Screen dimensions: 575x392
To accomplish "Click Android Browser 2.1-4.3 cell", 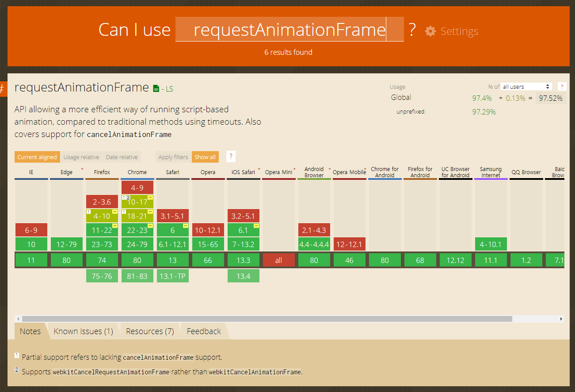I will (x=314, y=230).
